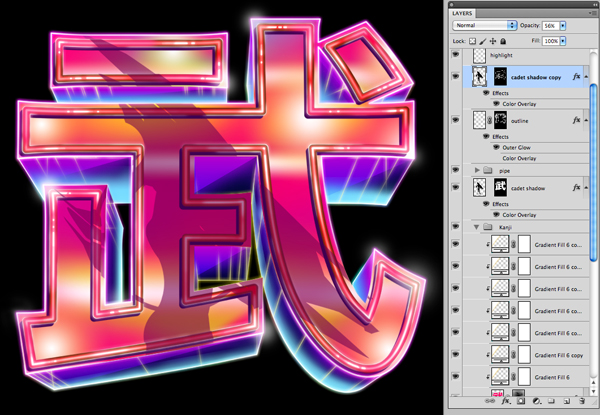Click the create new layer icon

(x=567, y=401)
